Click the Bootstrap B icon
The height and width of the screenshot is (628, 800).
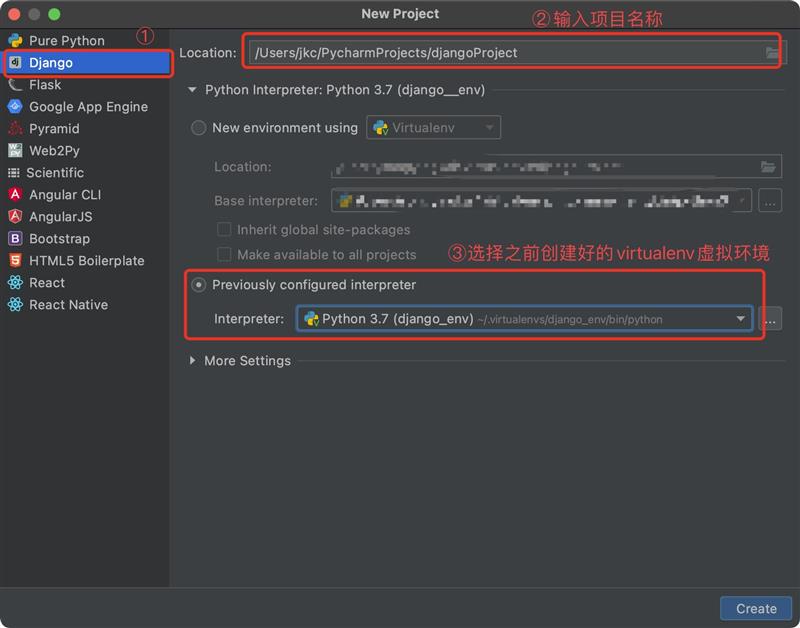pos(15,238)
